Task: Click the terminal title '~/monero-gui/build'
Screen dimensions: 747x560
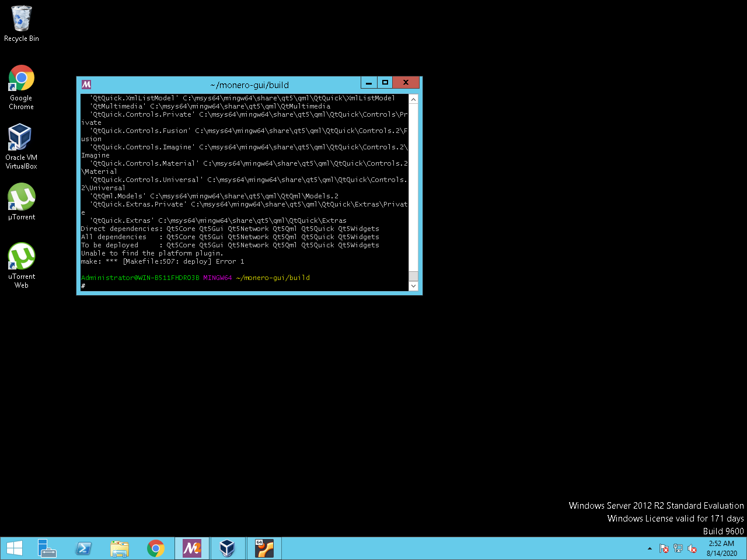Action: tap(250, 85)
